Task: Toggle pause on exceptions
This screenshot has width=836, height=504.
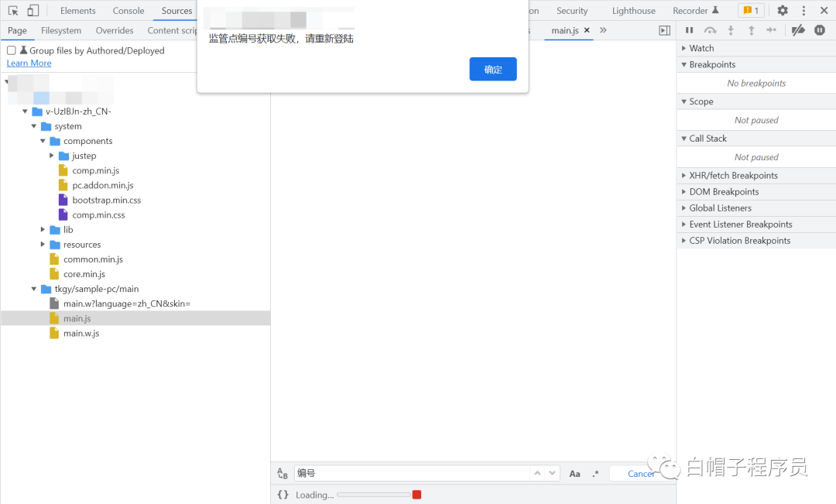Action: (x=820, y=30)
